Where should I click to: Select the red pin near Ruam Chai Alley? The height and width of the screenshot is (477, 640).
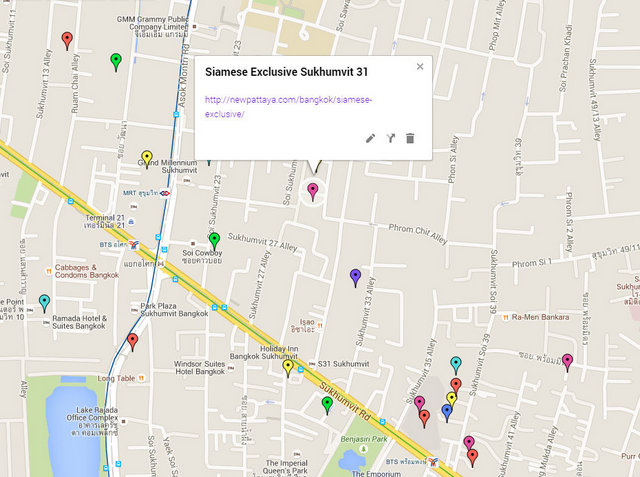click(x=67, y=41)
